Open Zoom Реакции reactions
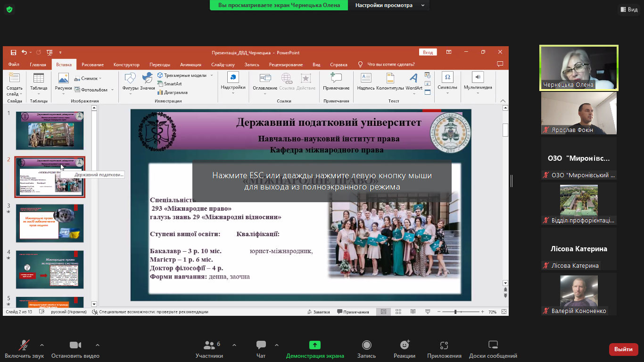This screenshot has height=362, width=644. click(x=405, y=349)
